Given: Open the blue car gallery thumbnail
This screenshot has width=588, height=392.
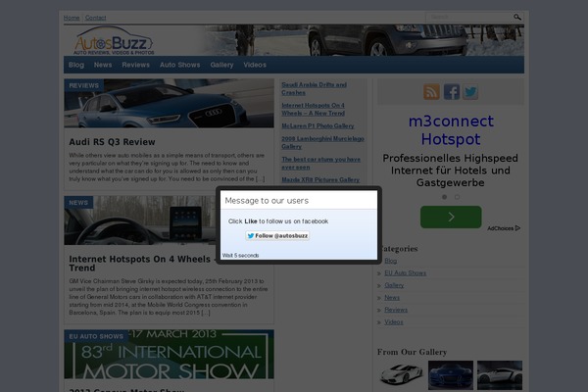Looking at the screenshot, I should [451, 375].
